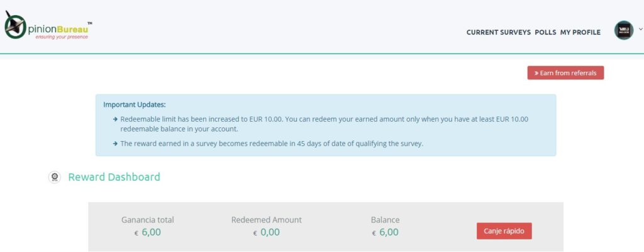This screenshot has width=644, height=252.
Task: Go to the Polls menu item
Action: (545, 32)
